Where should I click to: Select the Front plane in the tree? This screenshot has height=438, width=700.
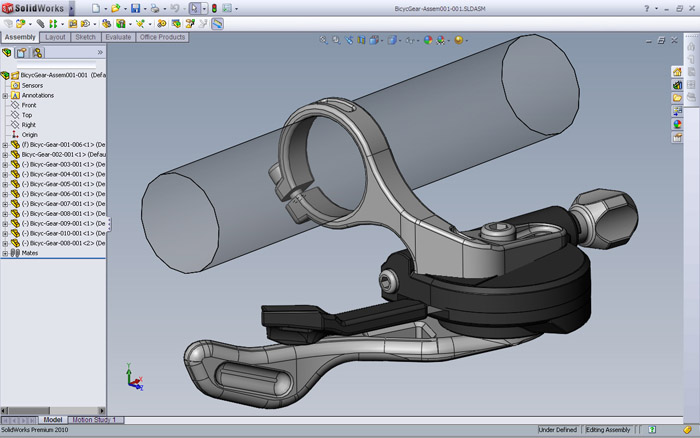tap(28, 105)
